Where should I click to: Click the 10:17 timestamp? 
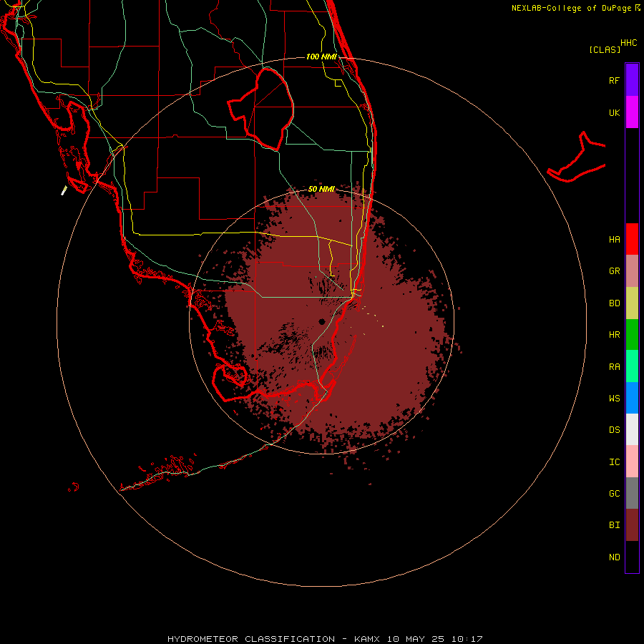coord(467,639)
